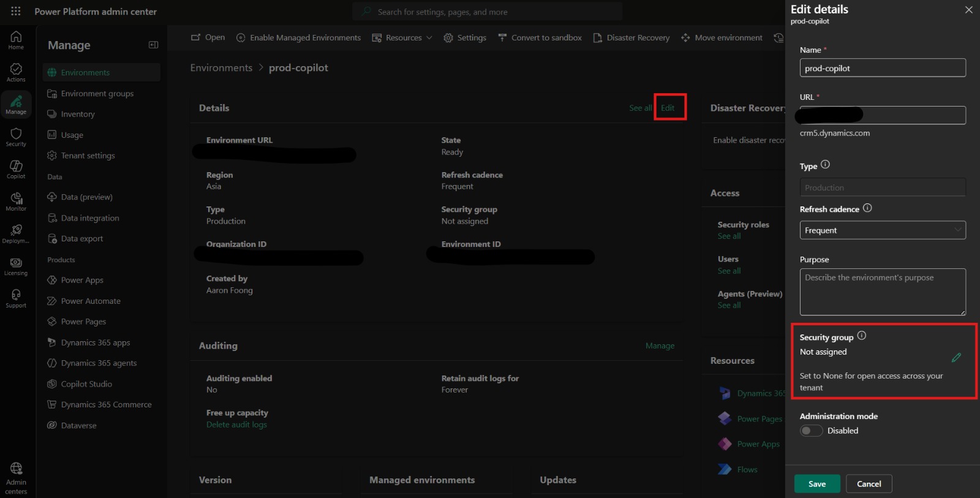
Task: Click the URL input field
Action: click(883, 115)
